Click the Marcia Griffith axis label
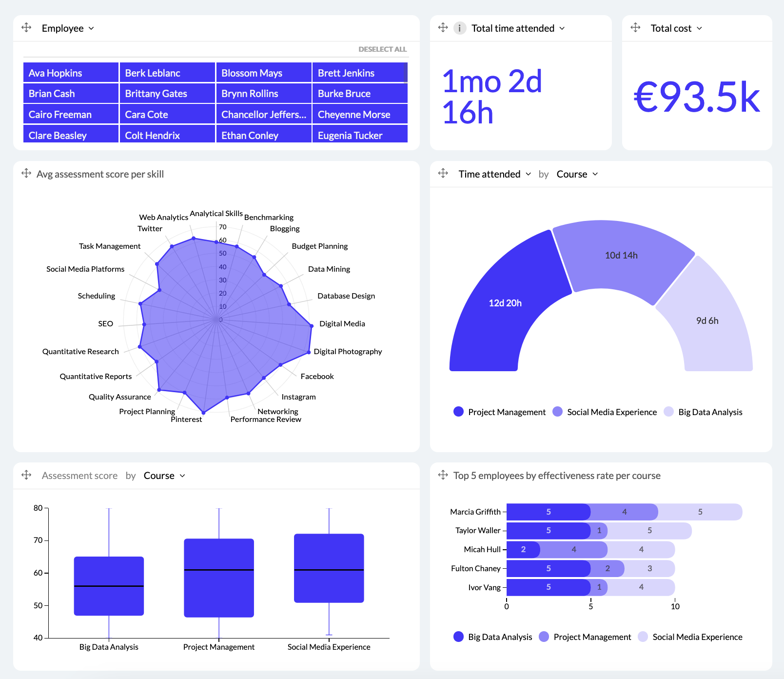Viewport: 784px width, 679px height. coord(475,512)
